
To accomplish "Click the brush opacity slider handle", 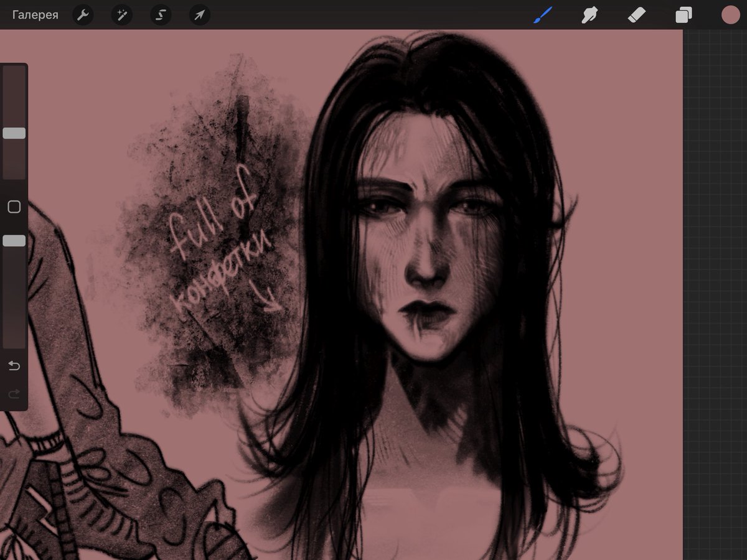I will tap(14, 241).
